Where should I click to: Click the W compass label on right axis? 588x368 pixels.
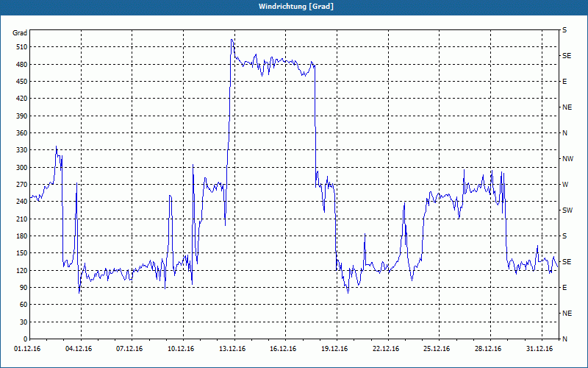pyautogui.click(x=565, y=185)
